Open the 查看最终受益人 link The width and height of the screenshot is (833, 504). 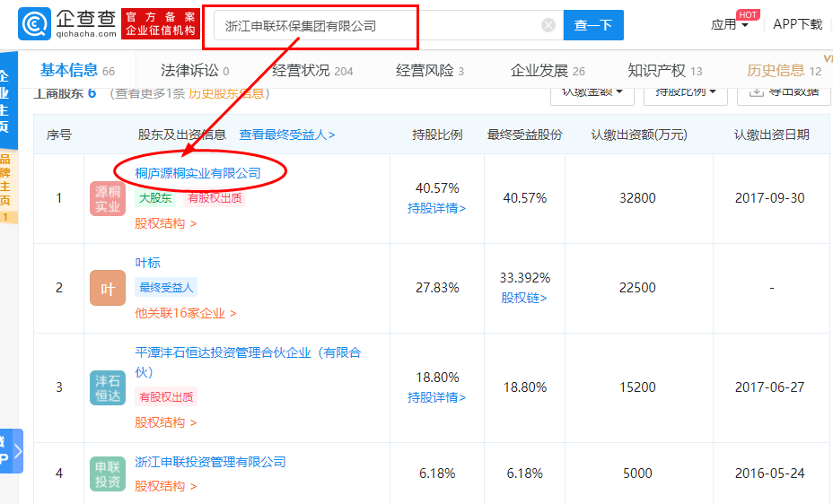(x=287, y=135)
